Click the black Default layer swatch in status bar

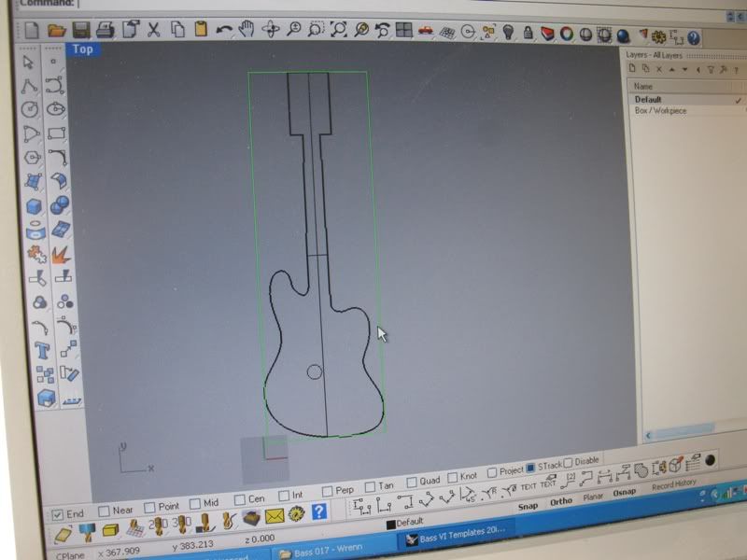[391, 525]
